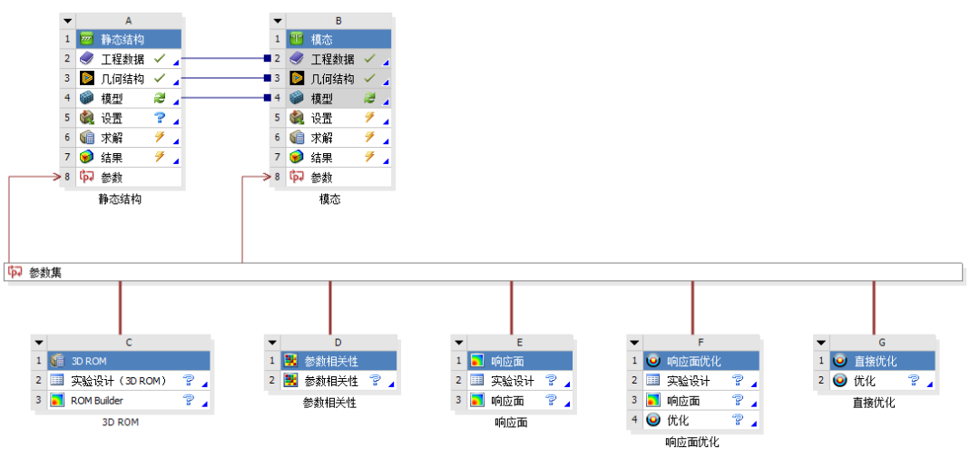980x457 pixels.
Task: Click 静态结构 caption below system A
Action: coord(120,199)
